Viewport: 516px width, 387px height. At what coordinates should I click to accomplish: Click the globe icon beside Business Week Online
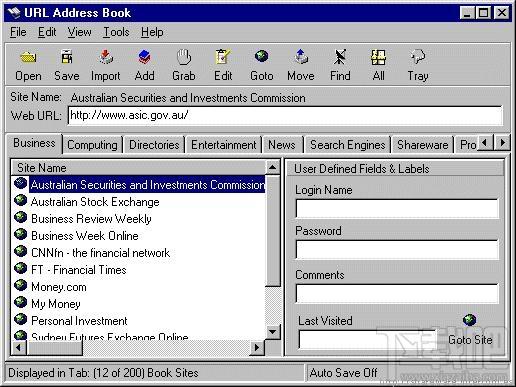coord(21,234)
